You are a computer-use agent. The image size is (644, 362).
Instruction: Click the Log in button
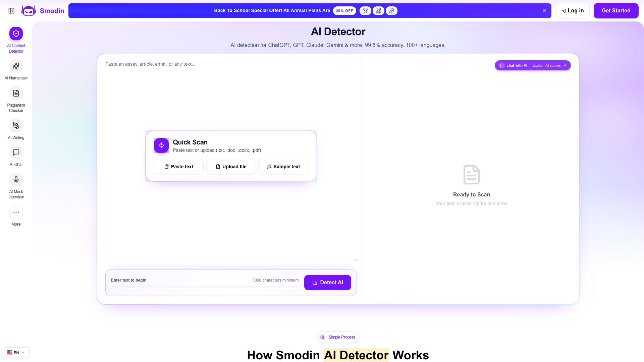(x=572, y=11)
